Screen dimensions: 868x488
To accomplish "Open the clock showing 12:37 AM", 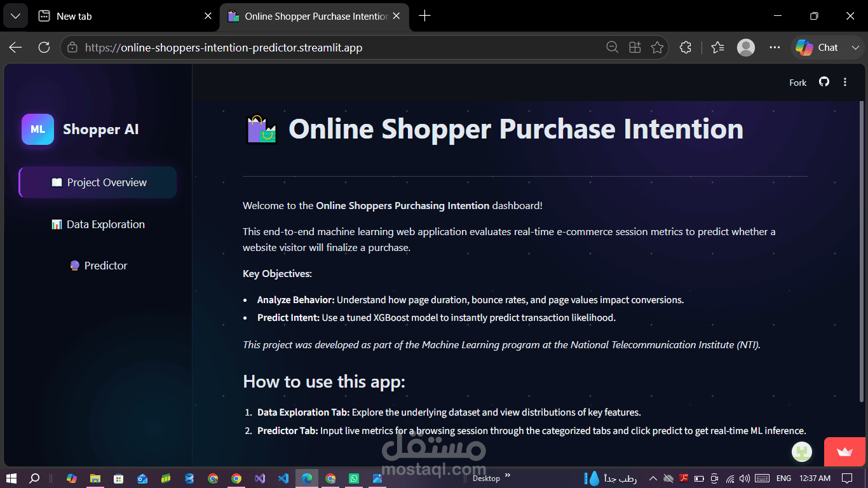I will [815, 478].
